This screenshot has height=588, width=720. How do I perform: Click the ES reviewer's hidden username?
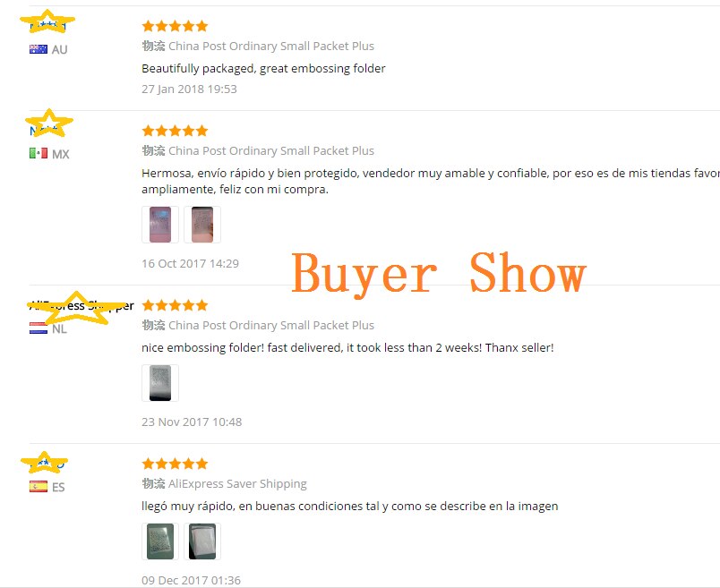(x=47, y=464)
